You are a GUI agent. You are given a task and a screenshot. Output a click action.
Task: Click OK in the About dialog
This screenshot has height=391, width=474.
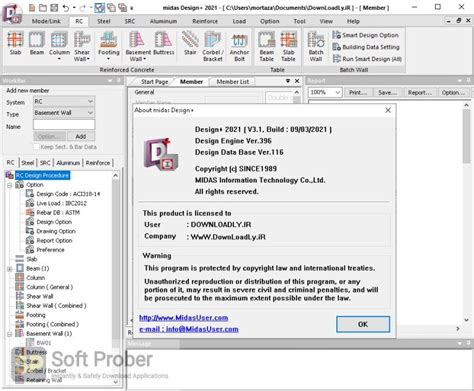pos(363,324)
